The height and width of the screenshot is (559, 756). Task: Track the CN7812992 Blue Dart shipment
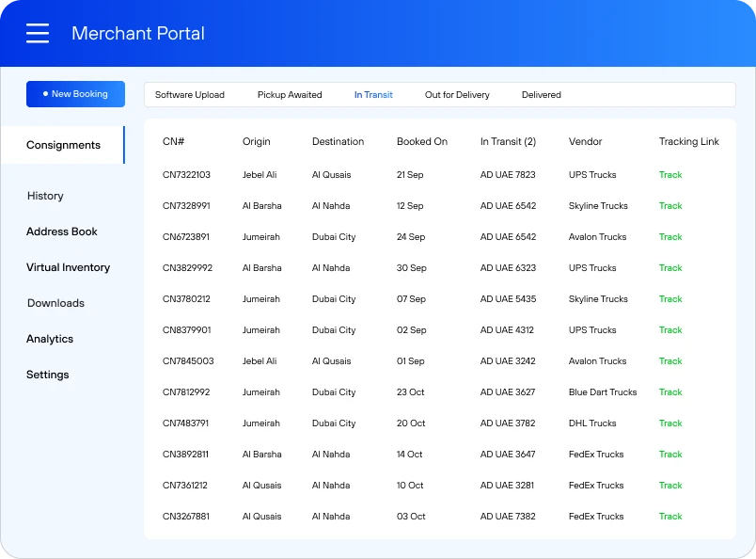pyautogui.click(x=670, y=392)
